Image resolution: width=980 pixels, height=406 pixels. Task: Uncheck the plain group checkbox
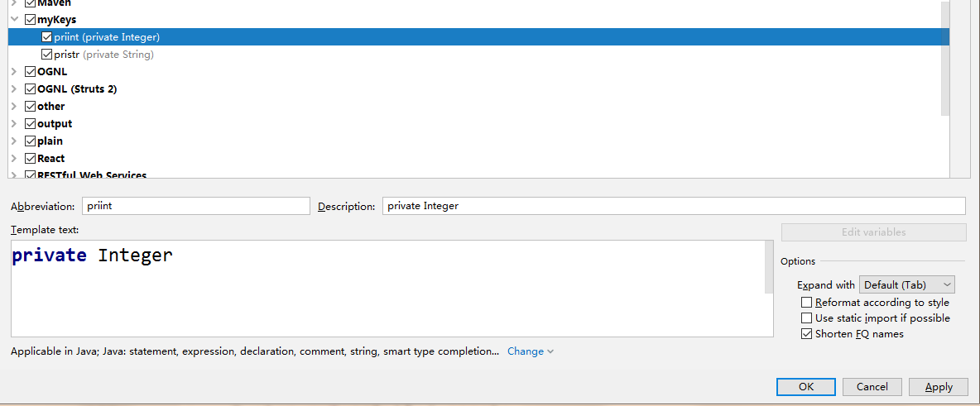pos(30,141)
